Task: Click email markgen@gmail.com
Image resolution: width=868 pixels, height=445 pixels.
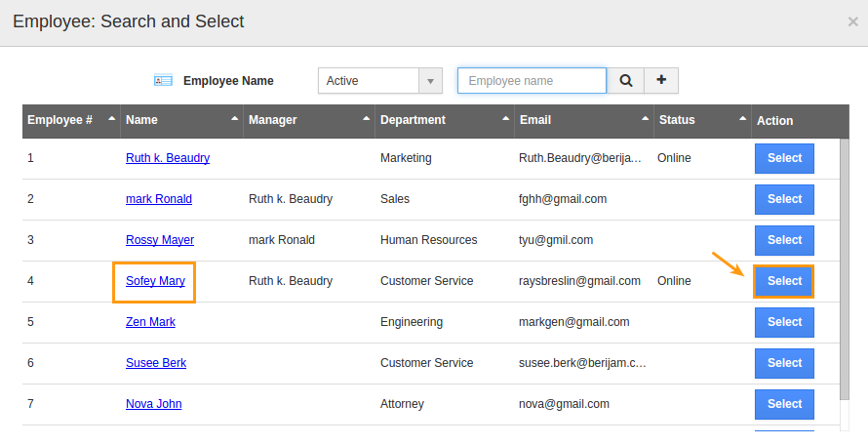Action: (574, 322)
